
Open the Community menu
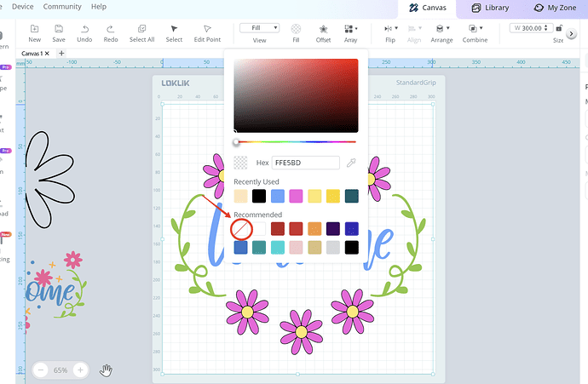point(62,6)
